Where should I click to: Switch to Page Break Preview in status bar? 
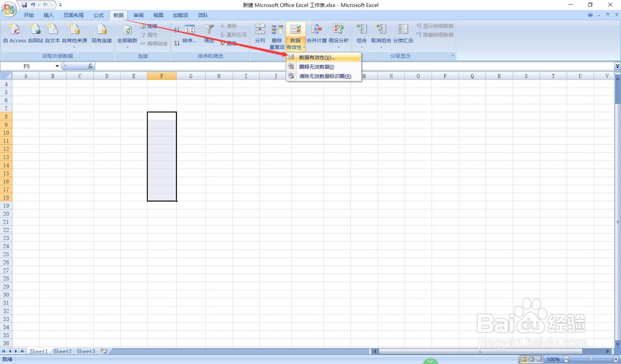click(539, 359)
